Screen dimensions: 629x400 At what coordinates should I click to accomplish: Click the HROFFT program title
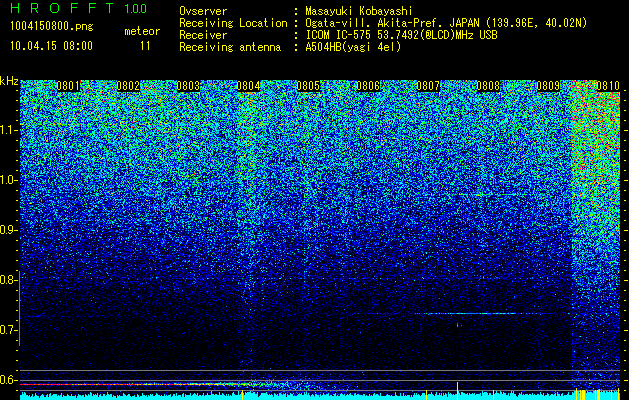63,8
